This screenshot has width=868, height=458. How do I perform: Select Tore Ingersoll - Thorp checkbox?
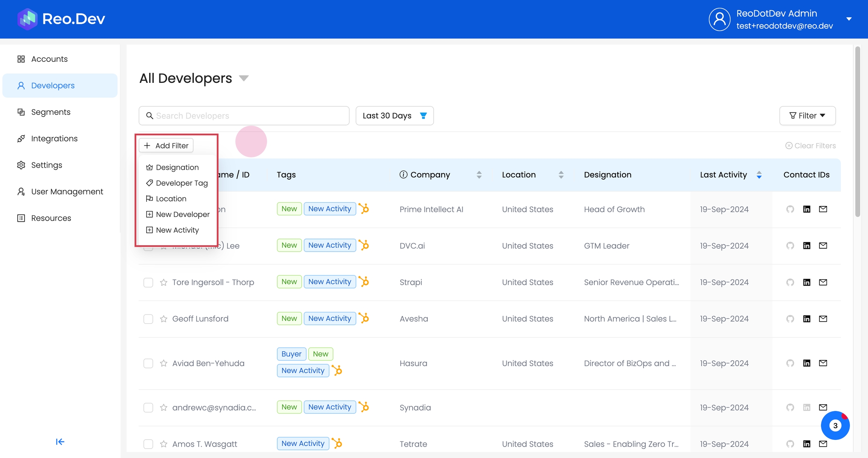(148, 282)
